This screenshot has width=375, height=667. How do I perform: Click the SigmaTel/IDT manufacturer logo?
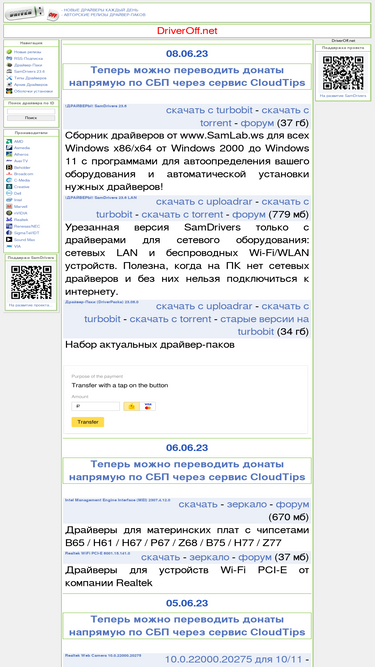pos(9,233)
